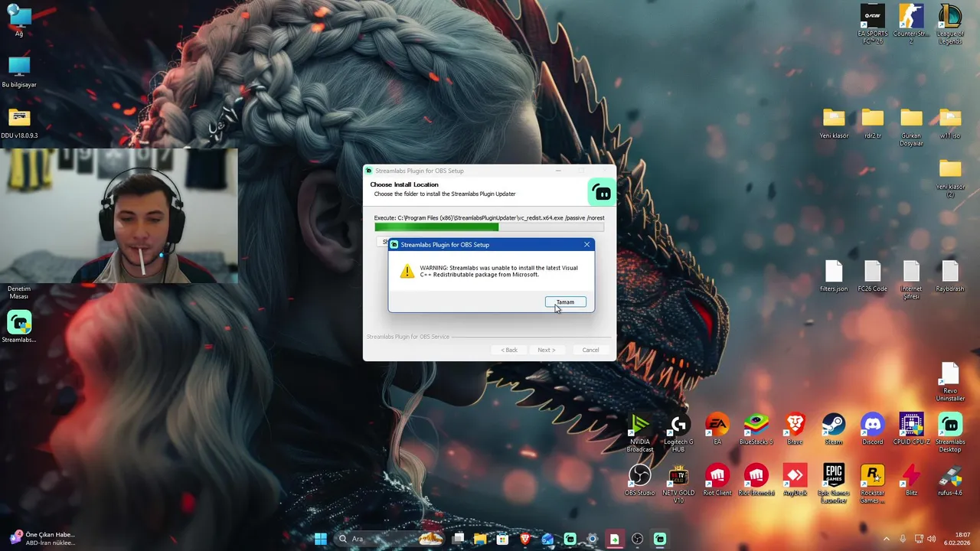Image resolution: width=980 pixels, height=551 pixels.
Task: Select the Steam desktop shortcut
Action: coord(834,429)
